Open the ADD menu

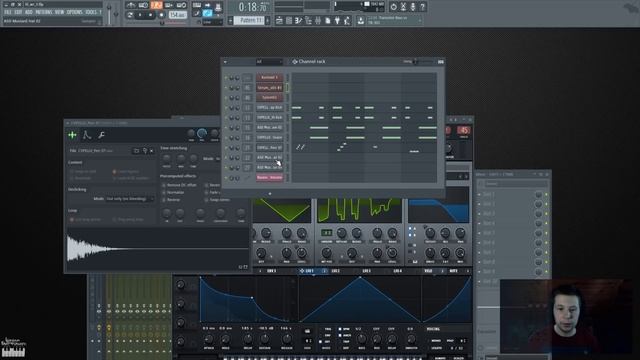click(x=29, y=12)
